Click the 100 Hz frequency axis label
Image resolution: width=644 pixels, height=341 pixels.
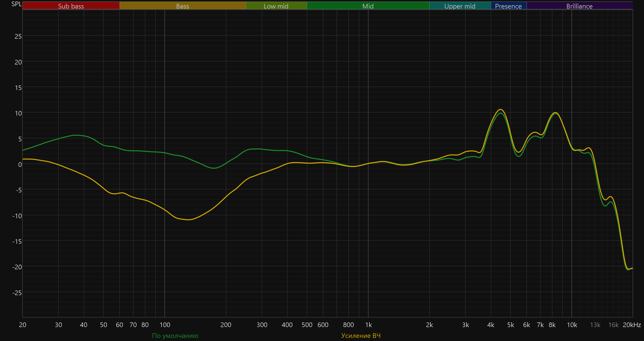pos(165,325)
